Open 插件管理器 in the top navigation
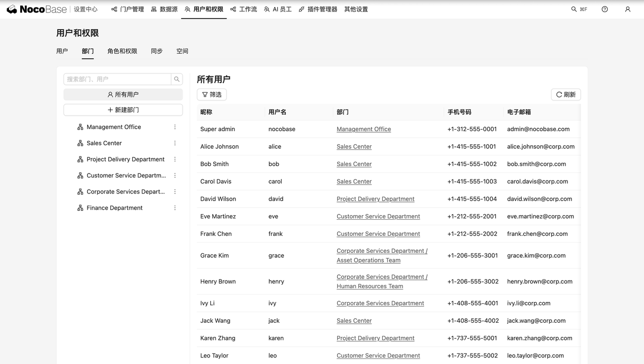 point(318,9)
